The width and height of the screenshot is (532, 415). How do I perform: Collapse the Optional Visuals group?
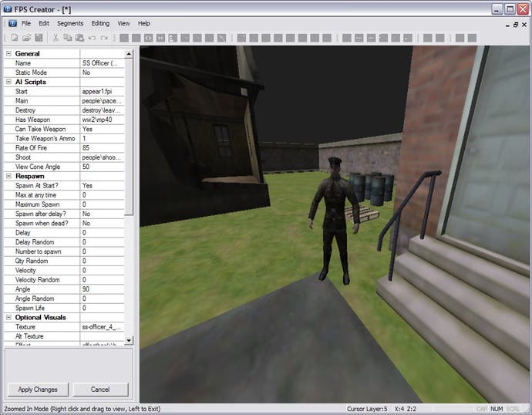tap(8, 317)
